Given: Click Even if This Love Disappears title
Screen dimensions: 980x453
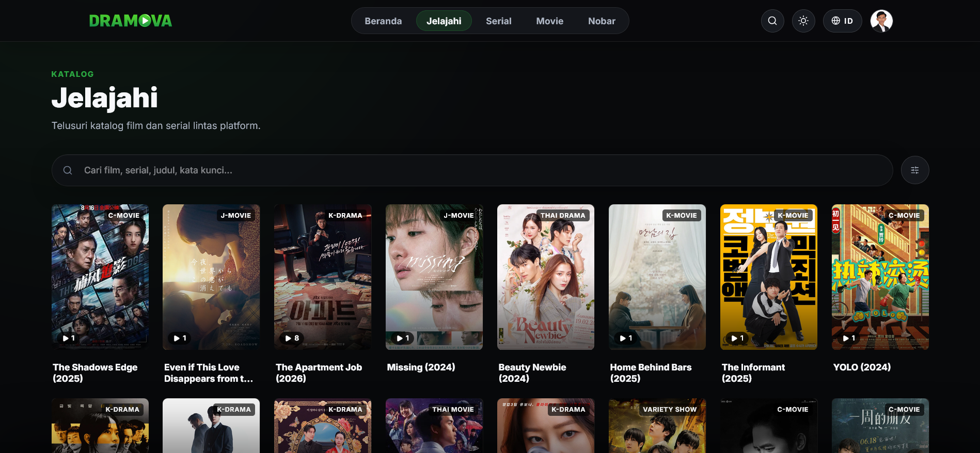Looking at the screenshot, I should coord(209,373).
